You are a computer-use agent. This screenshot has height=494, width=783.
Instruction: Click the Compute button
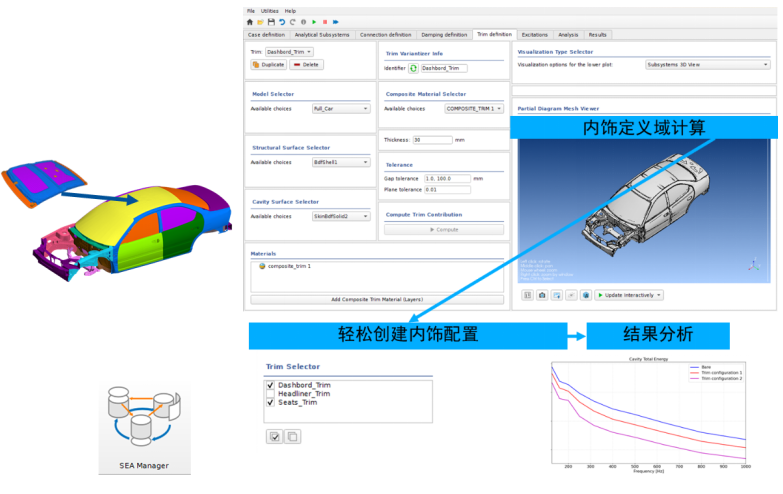444,230
